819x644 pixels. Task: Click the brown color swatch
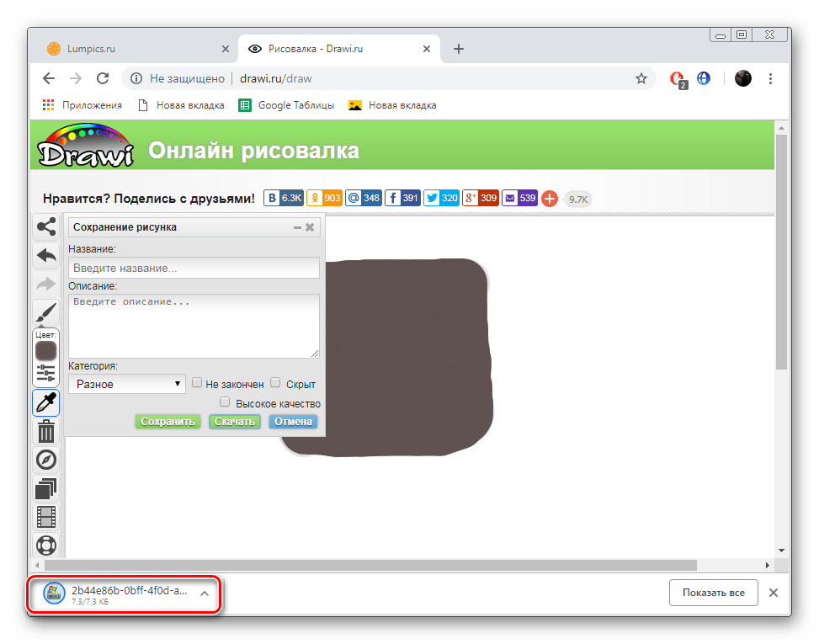coord(46,350)
